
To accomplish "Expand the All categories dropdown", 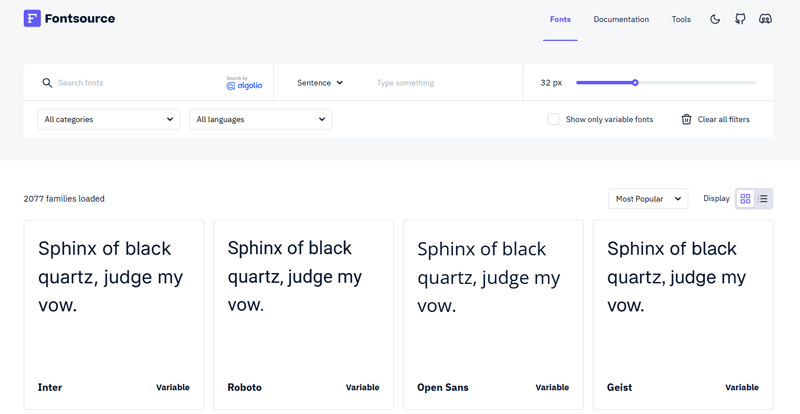I will (108, 119).
